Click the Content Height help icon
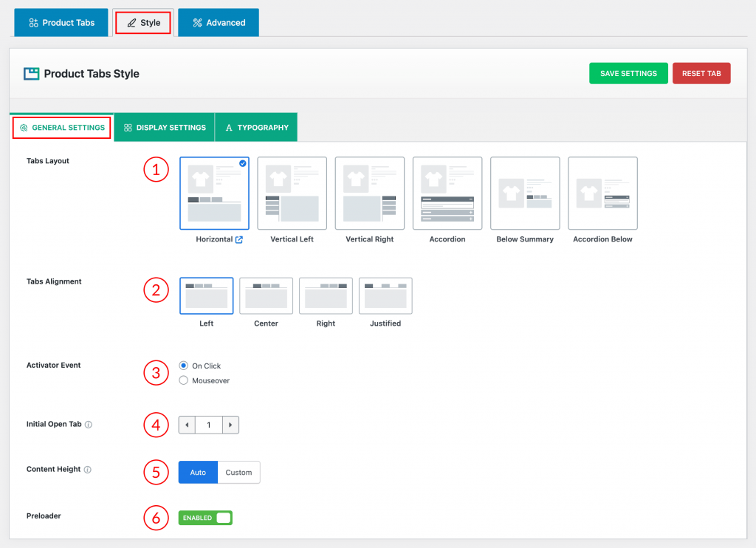 88,470
